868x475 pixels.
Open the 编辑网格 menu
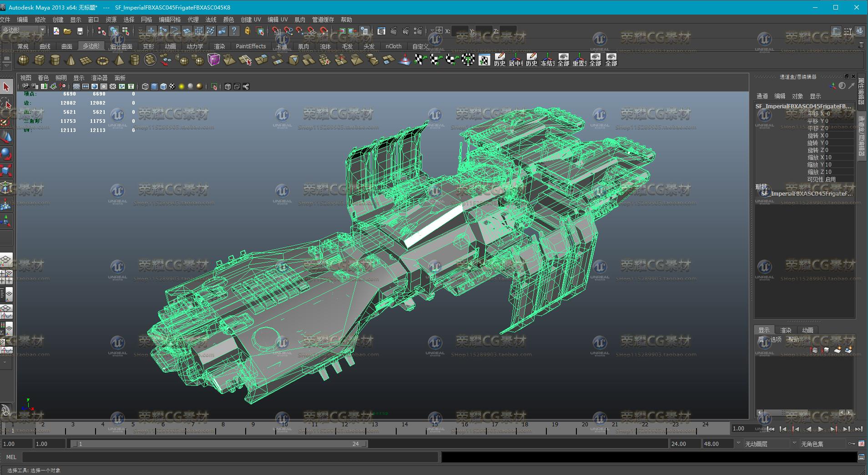tap(169, 20)
